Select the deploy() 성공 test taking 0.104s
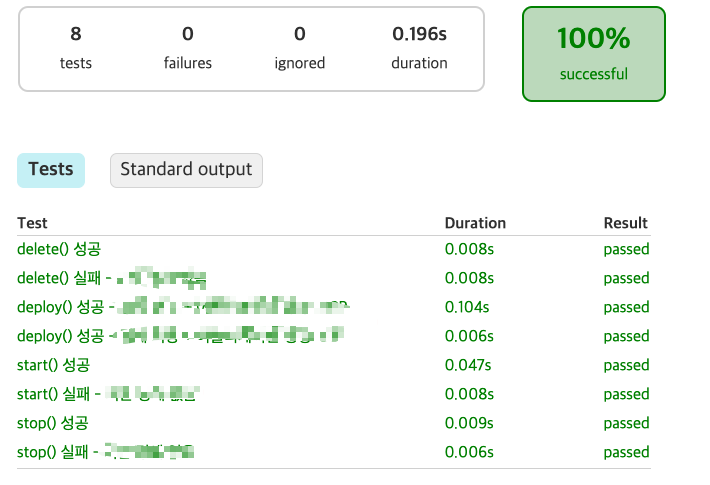The width and height of the screenshot is (710, 485). [183, 307]
